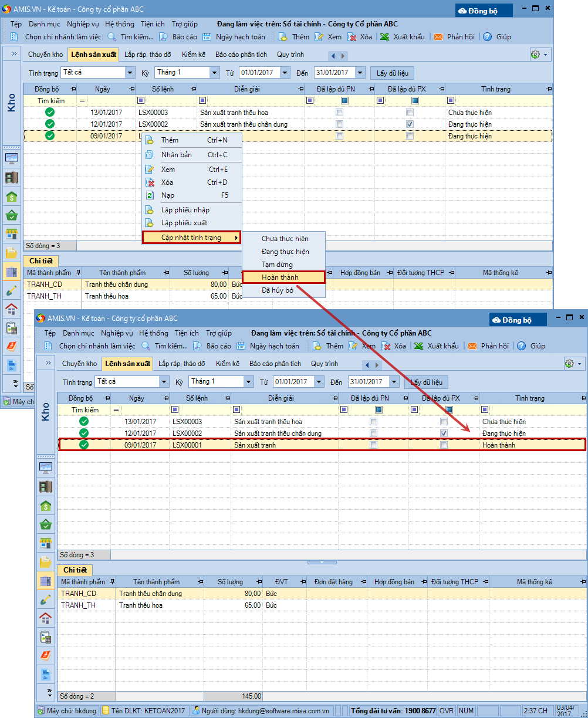Check Đã lập đủ PN for LSX00003 in the back window
The height and width of the screenshot is (718, 588).
(x=339, y=113)
